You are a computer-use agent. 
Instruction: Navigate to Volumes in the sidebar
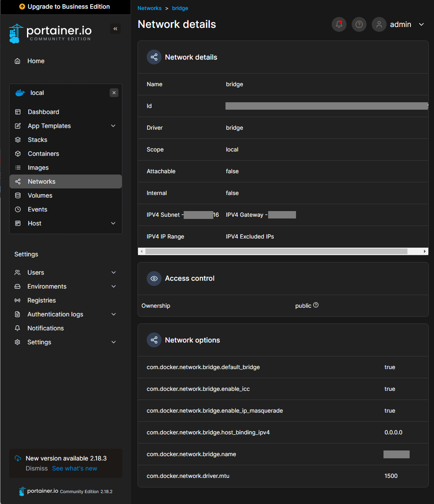[66, 195]
